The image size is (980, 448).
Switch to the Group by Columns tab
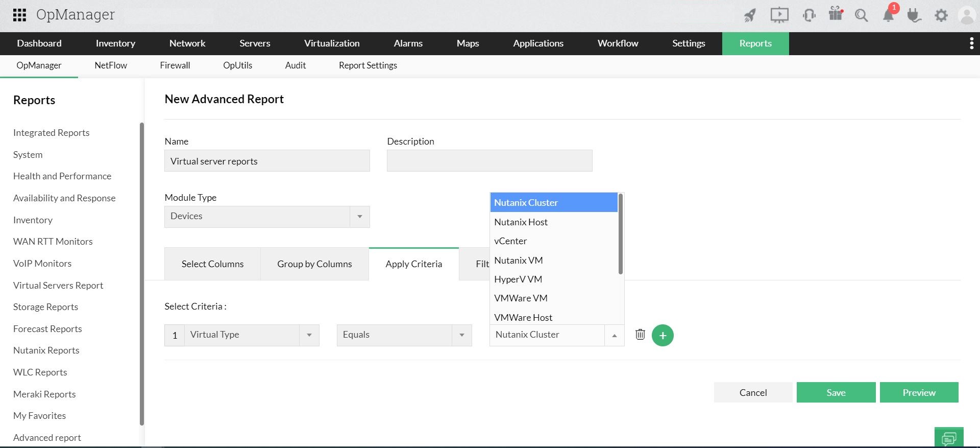[x=314, y=264]
